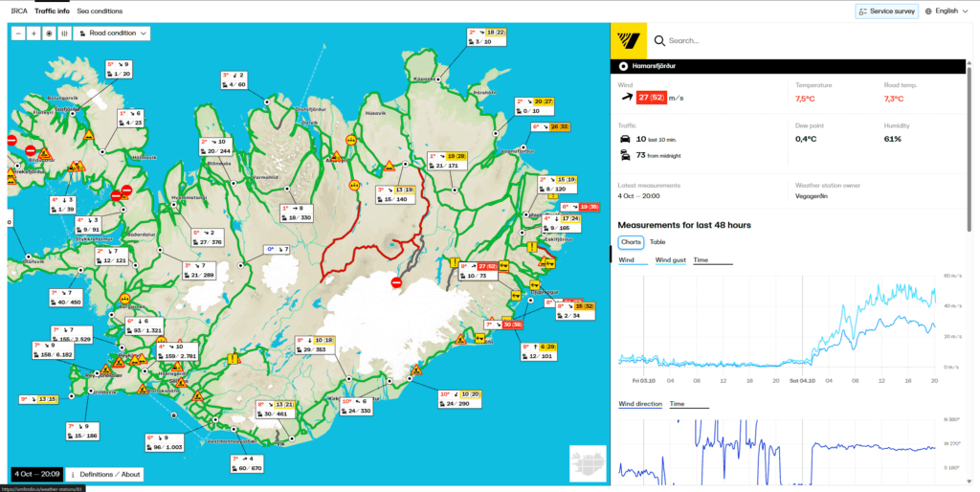Image resolution: width=980 pixels, height=492 pixels.
Task: Open the English language selector
Action: 947,11
